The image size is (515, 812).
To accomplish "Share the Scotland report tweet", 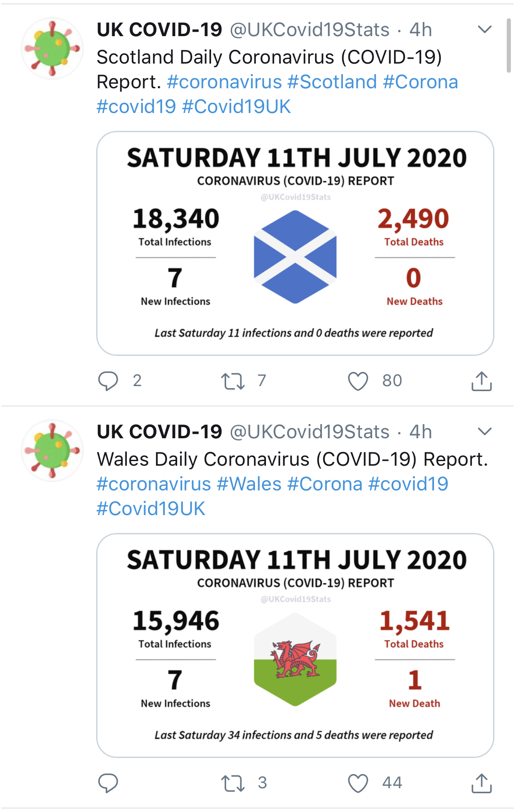I will click(x=481, y=381).
